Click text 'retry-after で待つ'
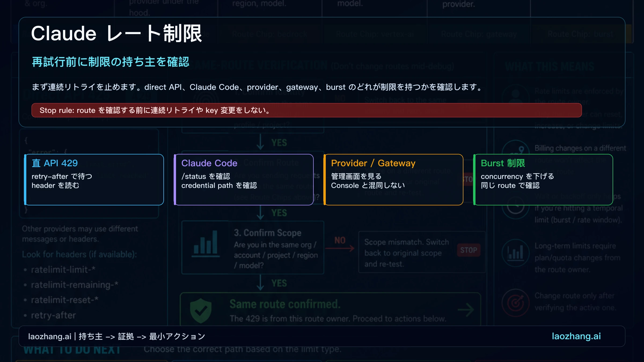Viewport: 644px width, 362px height. tap(62, 176)
